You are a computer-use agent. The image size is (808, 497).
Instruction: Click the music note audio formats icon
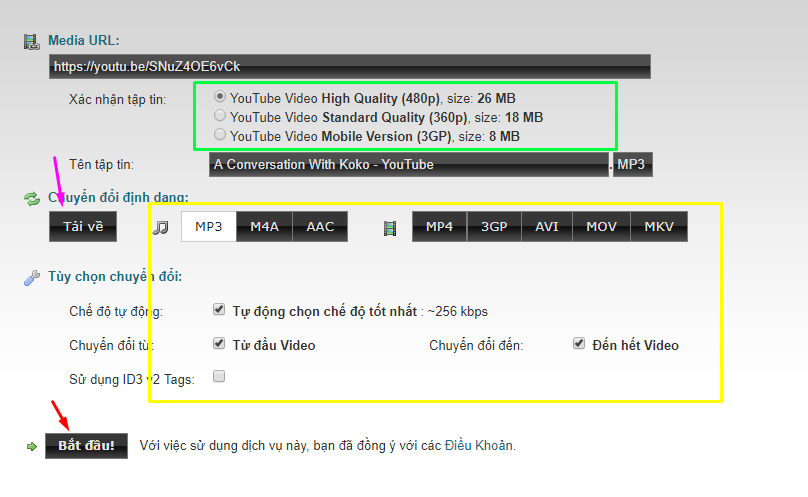coord(160,227)
